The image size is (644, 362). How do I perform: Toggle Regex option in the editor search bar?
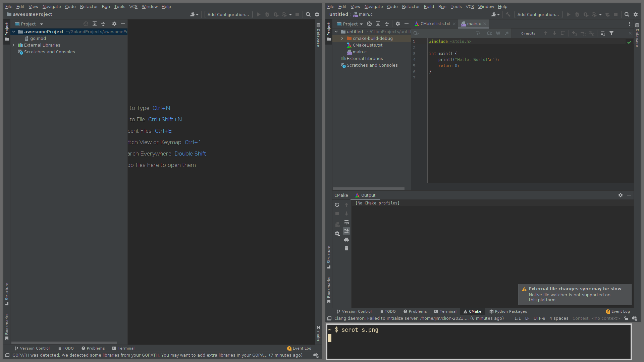[507, 33]
